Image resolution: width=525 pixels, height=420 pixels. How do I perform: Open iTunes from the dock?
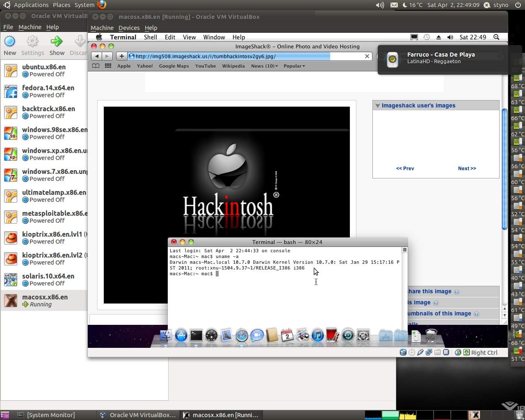[x=317, y=336]
